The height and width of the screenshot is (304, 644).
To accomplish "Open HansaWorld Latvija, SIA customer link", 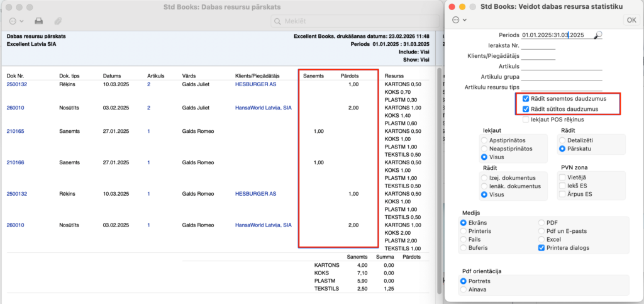I will [263, 108].
